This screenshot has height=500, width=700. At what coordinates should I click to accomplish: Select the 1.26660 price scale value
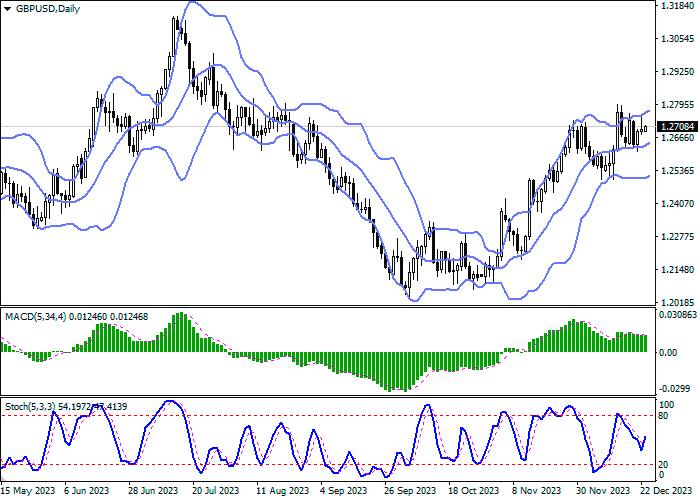pyautogui.click(x=678, y=138)
